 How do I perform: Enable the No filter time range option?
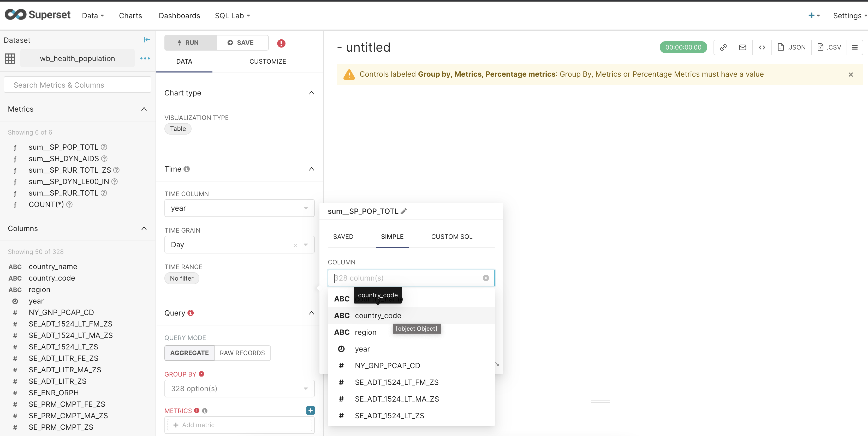pos(182,278)
